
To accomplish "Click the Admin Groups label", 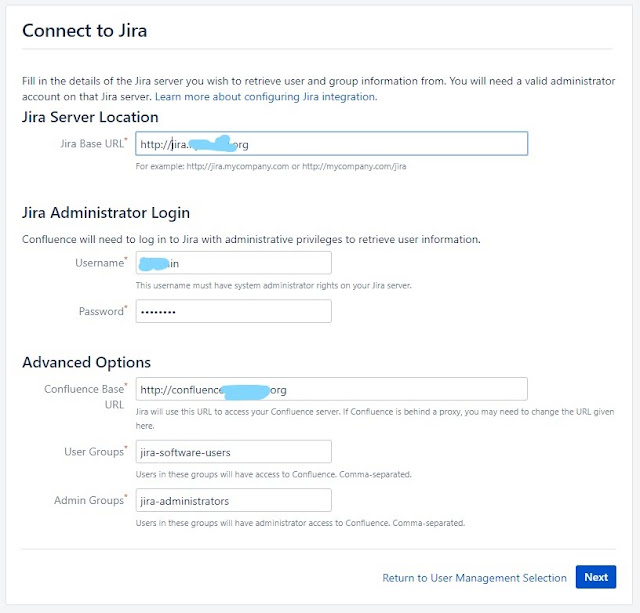I will (x=91, y=500).
